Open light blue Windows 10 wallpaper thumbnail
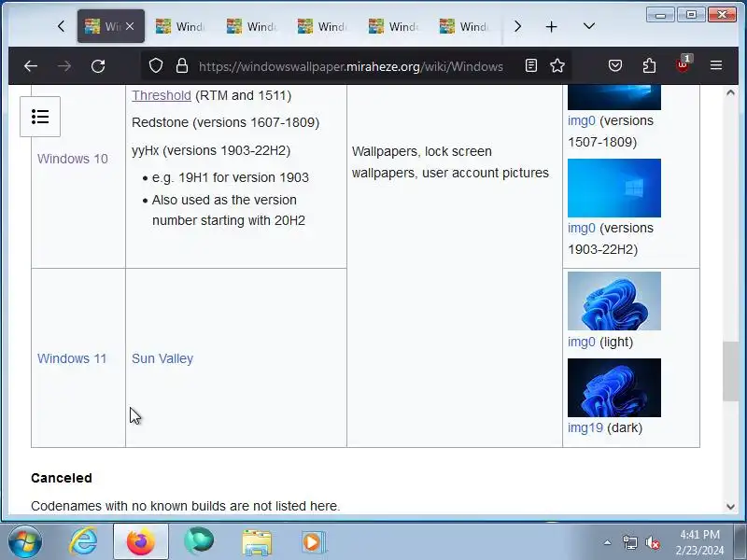 614,188
